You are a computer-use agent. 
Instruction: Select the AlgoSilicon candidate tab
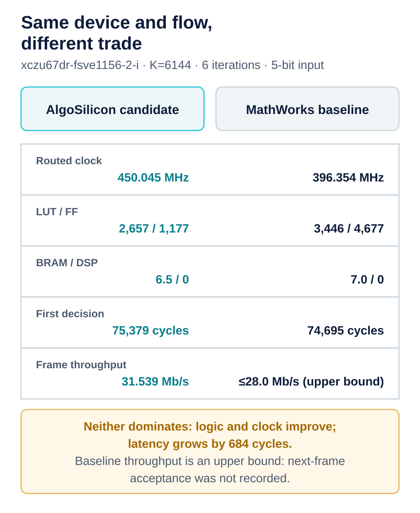[x=112, y=109]
